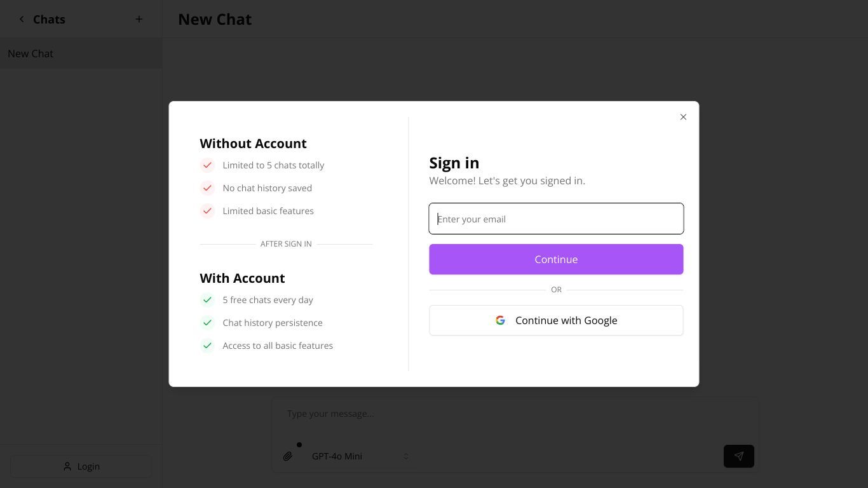Choose Continue with Google

[x=556, y=320]
